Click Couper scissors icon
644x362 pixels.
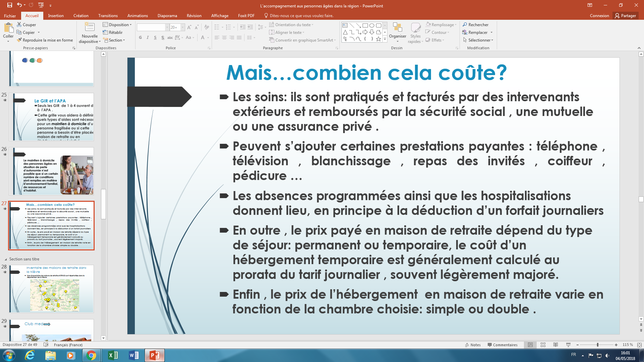19,24
